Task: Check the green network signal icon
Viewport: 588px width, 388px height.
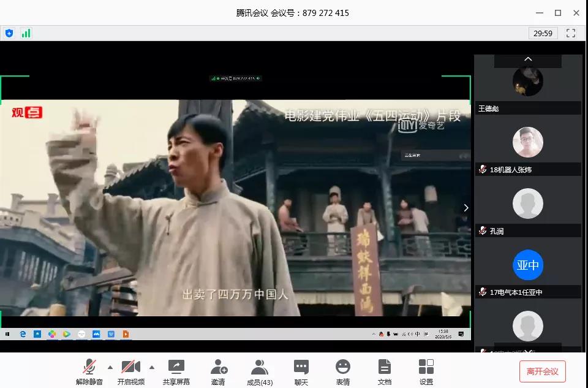Action: 26,33
